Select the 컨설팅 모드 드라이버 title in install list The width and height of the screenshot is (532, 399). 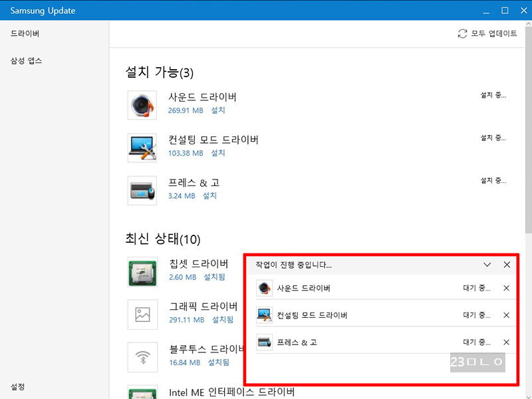click(213, 140)
